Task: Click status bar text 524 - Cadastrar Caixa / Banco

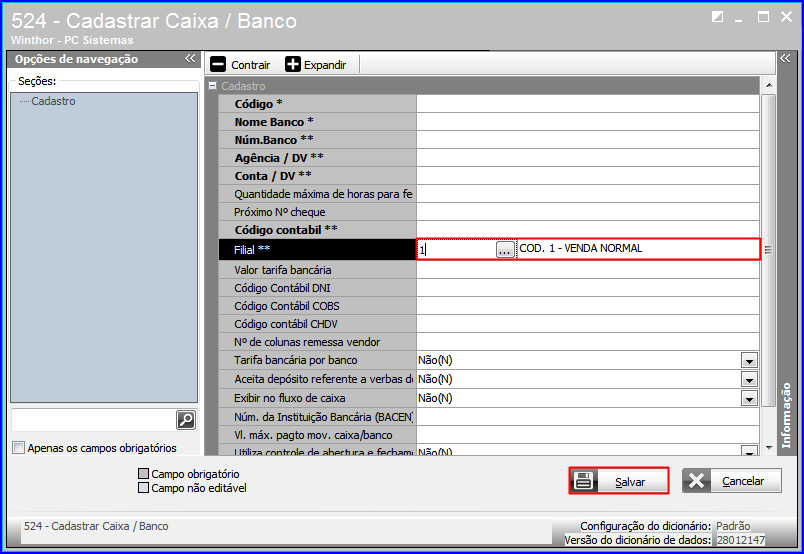Action: (x=96, y=526)
